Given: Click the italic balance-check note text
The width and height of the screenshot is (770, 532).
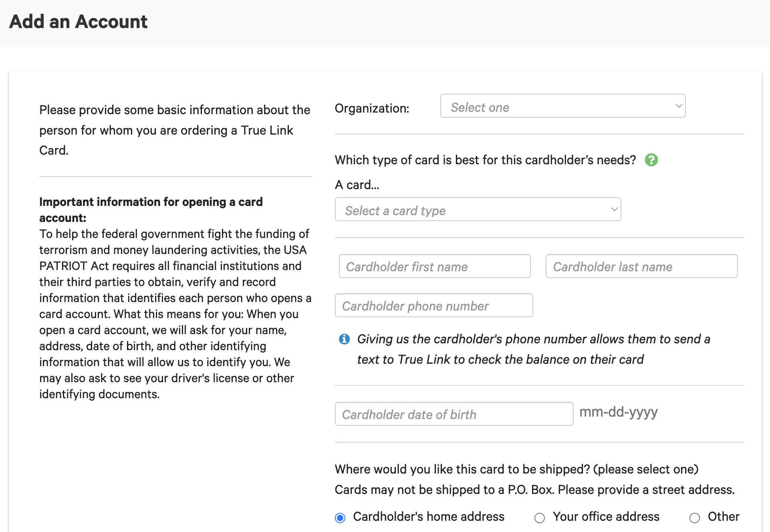Looking at the screenshot, I should coord(533,349).
